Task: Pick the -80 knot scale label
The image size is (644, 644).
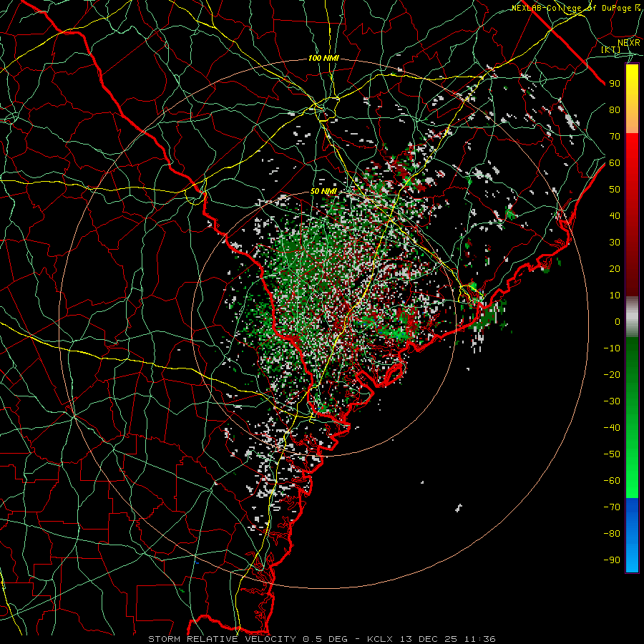Action: pyautogui.click(x=612, y=534)
